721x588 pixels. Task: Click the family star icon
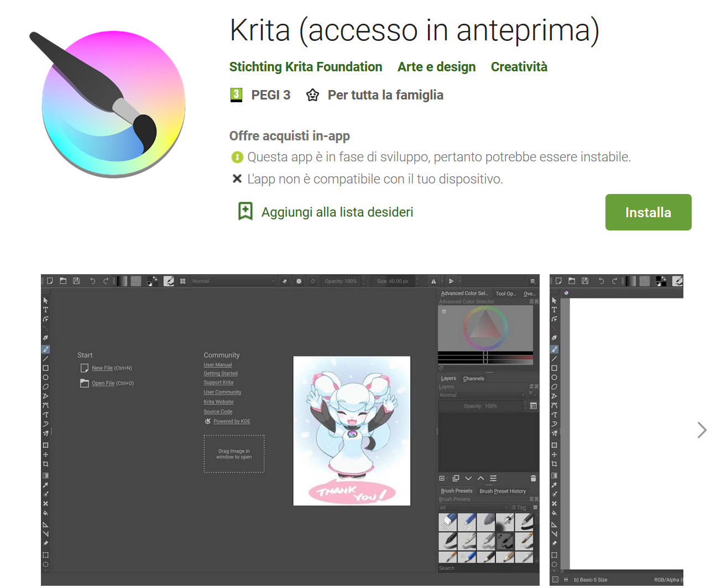(312, 95)
